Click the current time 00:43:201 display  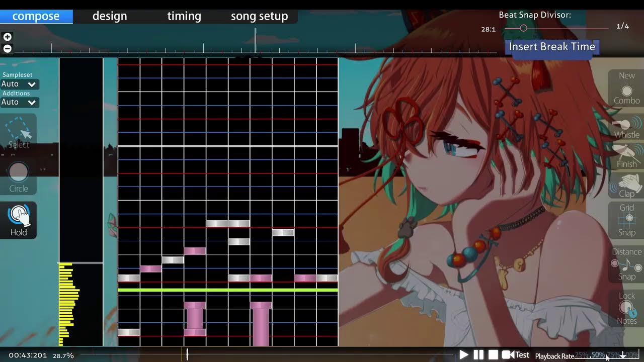(28, 355)
